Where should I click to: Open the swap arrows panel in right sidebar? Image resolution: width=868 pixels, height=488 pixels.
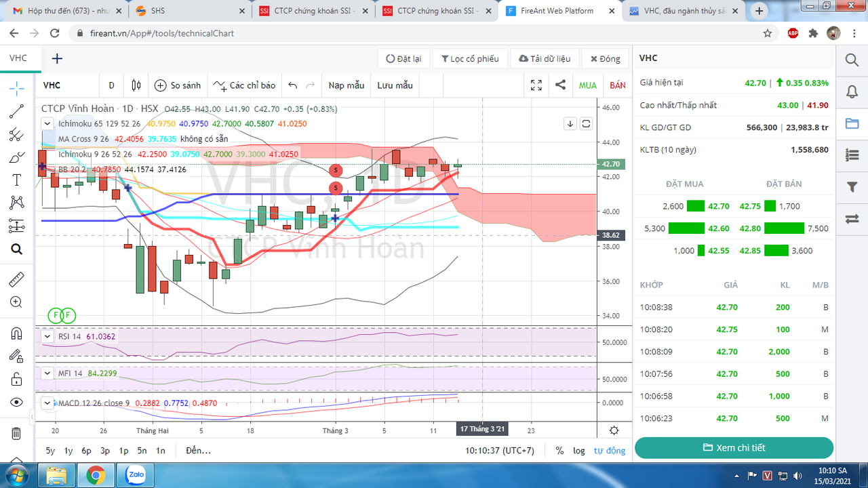tap(852, 219)
